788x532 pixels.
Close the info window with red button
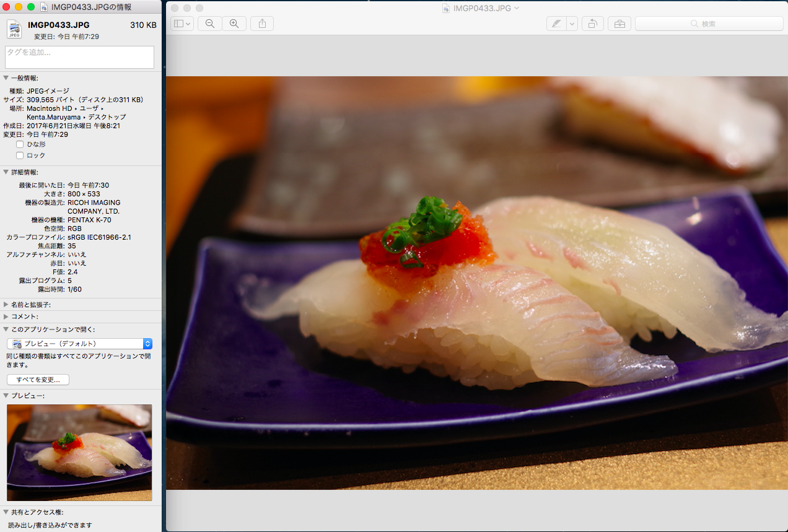[7, 7]
